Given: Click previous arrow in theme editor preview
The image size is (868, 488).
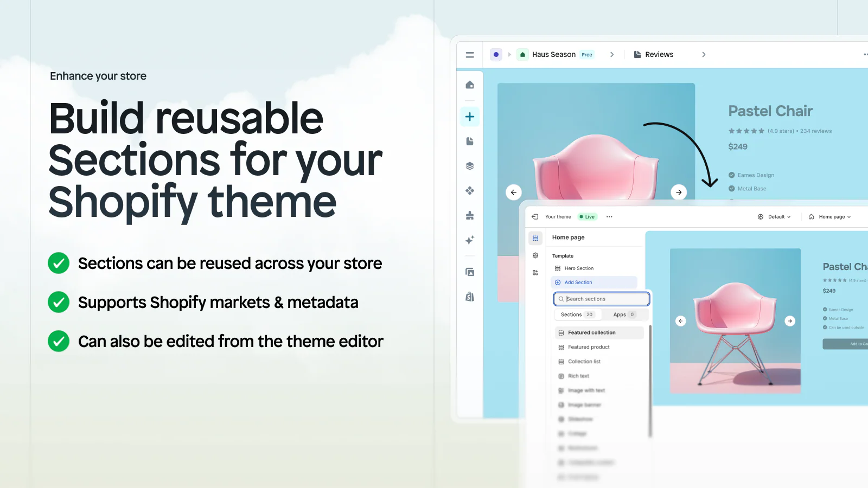Looking at the screenshot, I should click(x=681, y=321).
